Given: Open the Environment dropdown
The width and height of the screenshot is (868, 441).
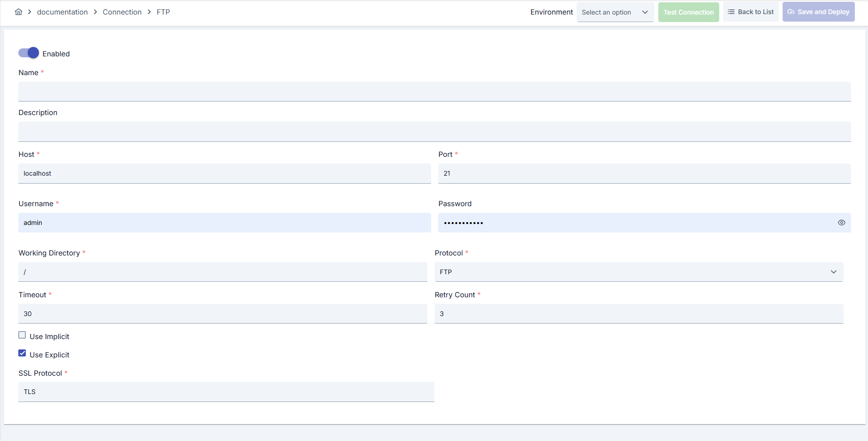Looking at the screenshot, I should (x=615, y=12).
